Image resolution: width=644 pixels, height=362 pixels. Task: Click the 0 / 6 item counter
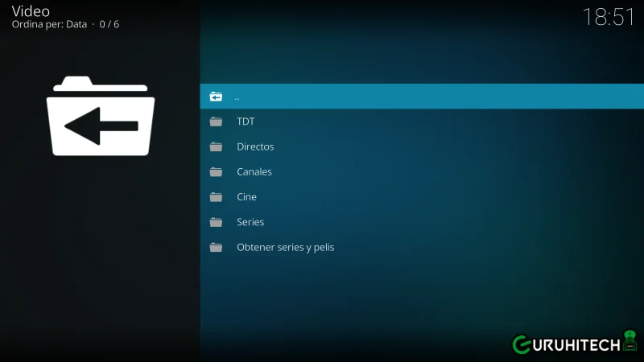[109, 25]
